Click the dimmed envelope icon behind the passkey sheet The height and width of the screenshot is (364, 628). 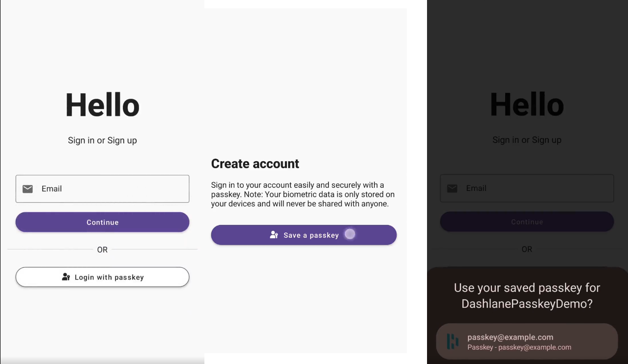452,188
